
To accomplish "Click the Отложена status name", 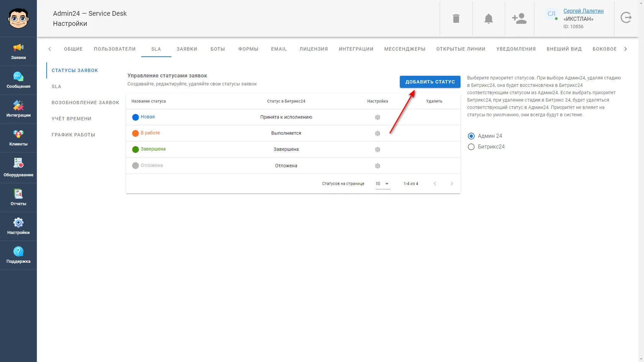I will point(152,165).
